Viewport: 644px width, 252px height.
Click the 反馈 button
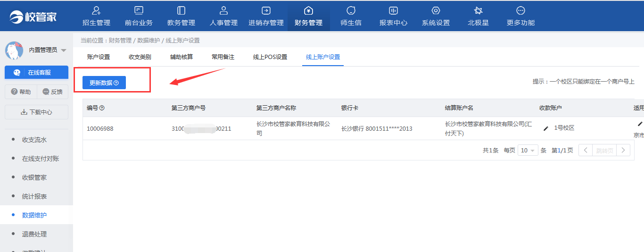pos(52,92)
